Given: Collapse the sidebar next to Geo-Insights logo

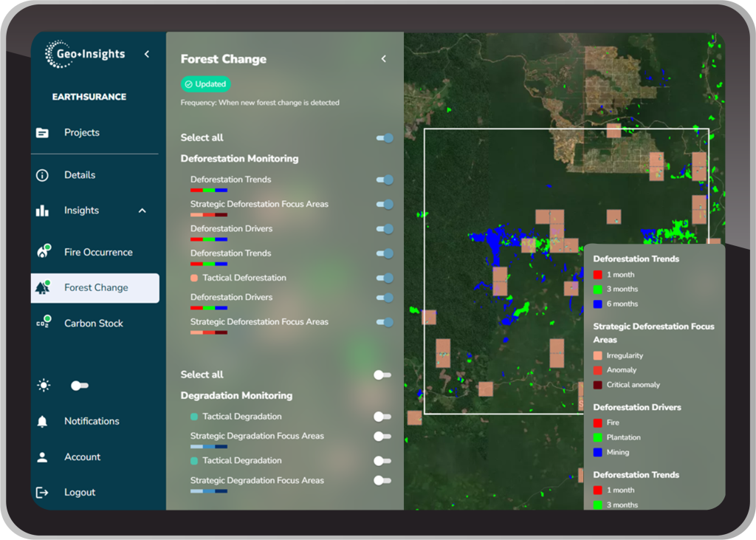Looking at the screenshot, I should 146,54.
